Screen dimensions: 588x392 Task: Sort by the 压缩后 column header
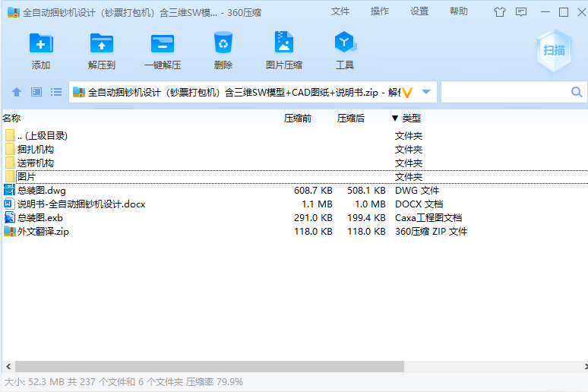pos(351,119)
